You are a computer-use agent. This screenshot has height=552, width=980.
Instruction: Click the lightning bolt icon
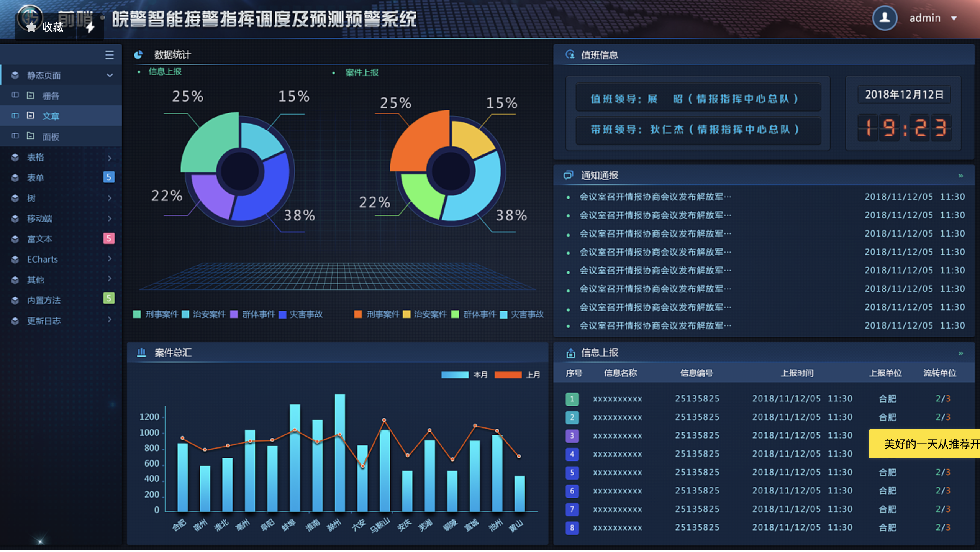click(x=90, y=27)
